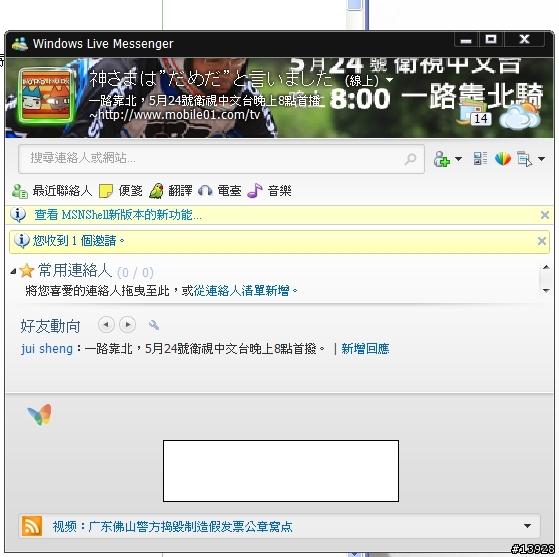Open friend activity settings wrench icon
Image resolution: width=559 pixels, height=557 pixels.
154,325
